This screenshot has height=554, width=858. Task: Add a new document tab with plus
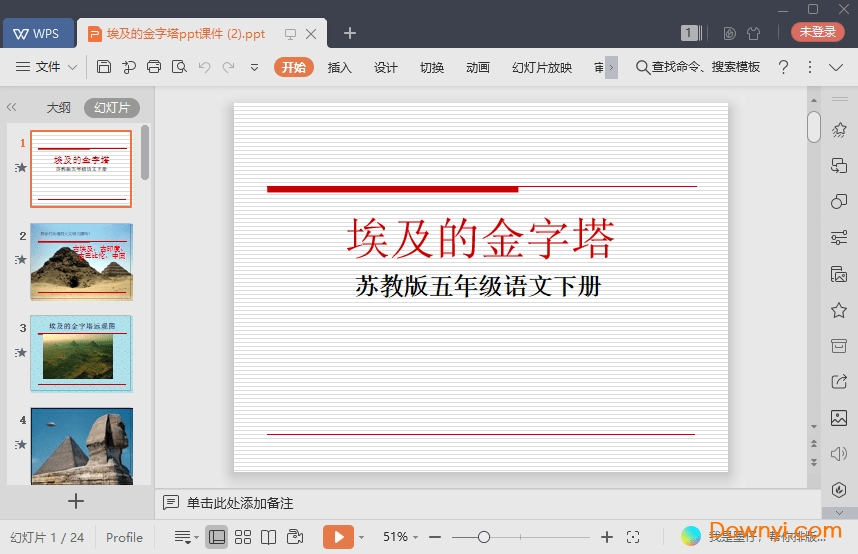point(350,33)
